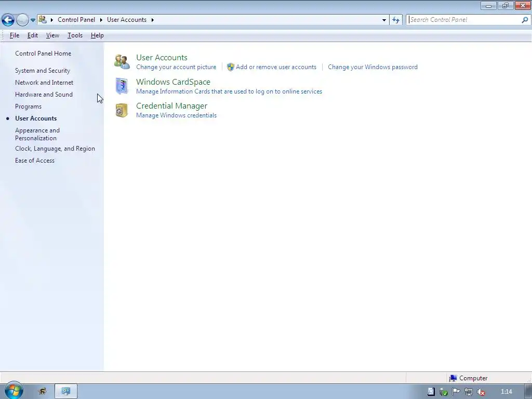Click Manage Information Cards link
This screenshot has width=532, height=399.
(x=229, y=91)
